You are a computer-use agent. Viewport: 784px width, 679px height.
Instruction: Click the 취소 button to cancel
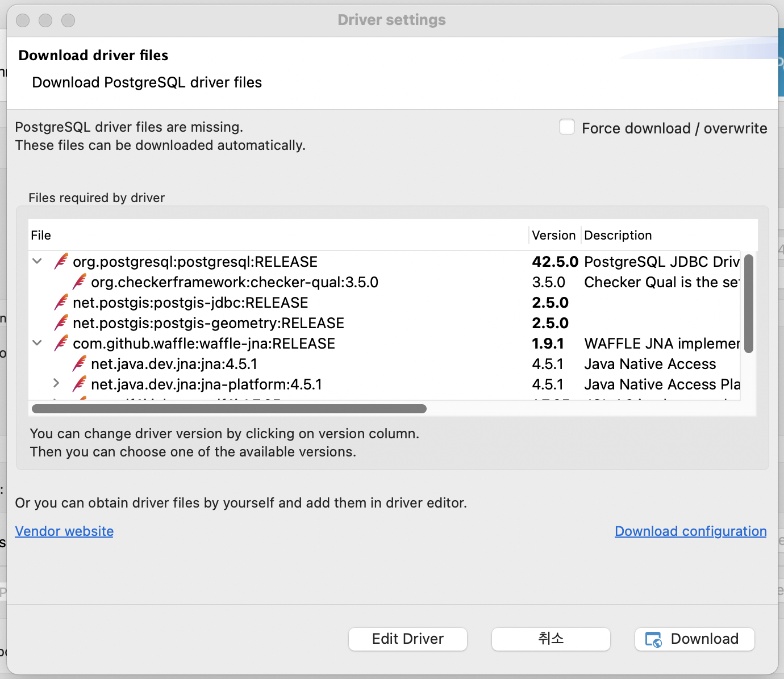point(550,639)
